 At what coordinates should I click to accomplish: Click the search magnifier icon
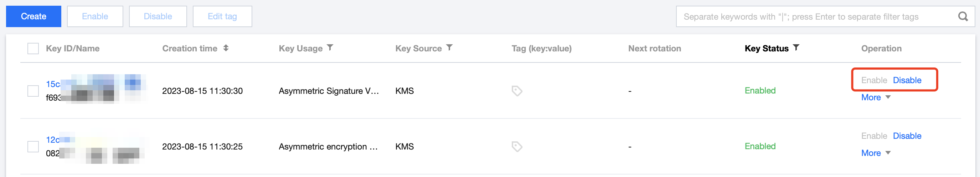coord(963,16)
